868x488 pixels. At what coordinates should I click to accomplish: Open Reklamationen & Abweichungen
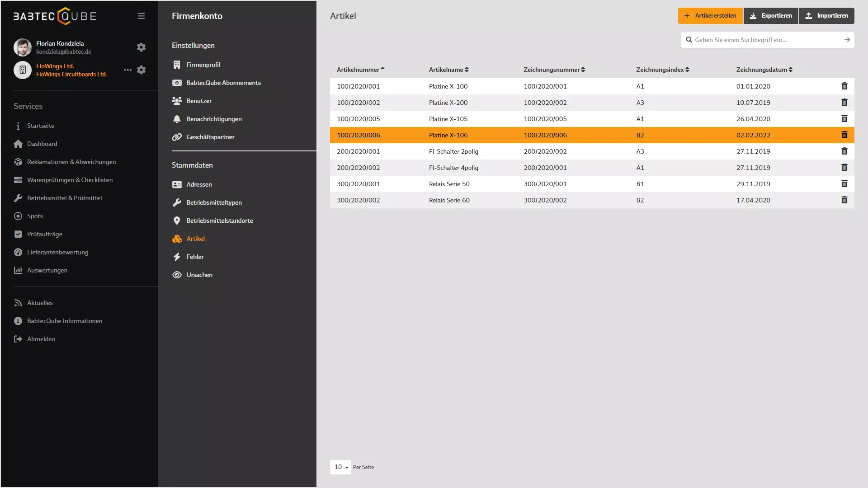71,162
